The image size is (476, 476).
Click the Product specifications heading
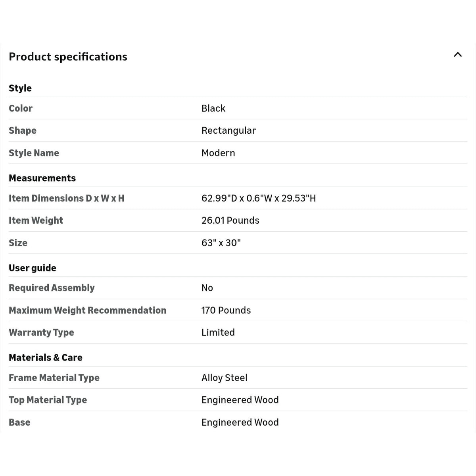[68, 57]
